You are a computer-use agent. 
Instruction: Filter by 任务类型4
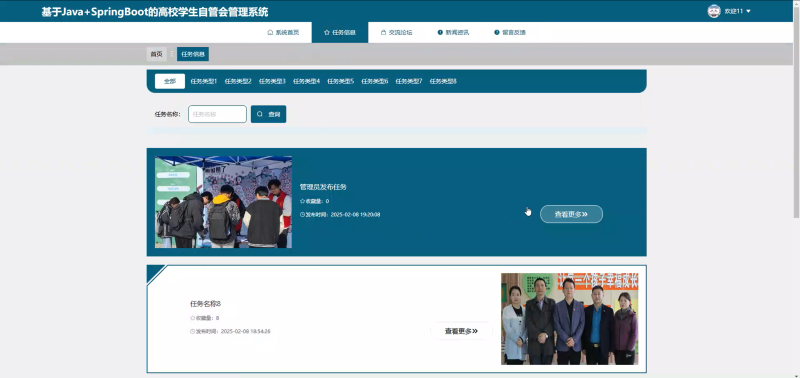pyautogui.click(x=306, y=81)
